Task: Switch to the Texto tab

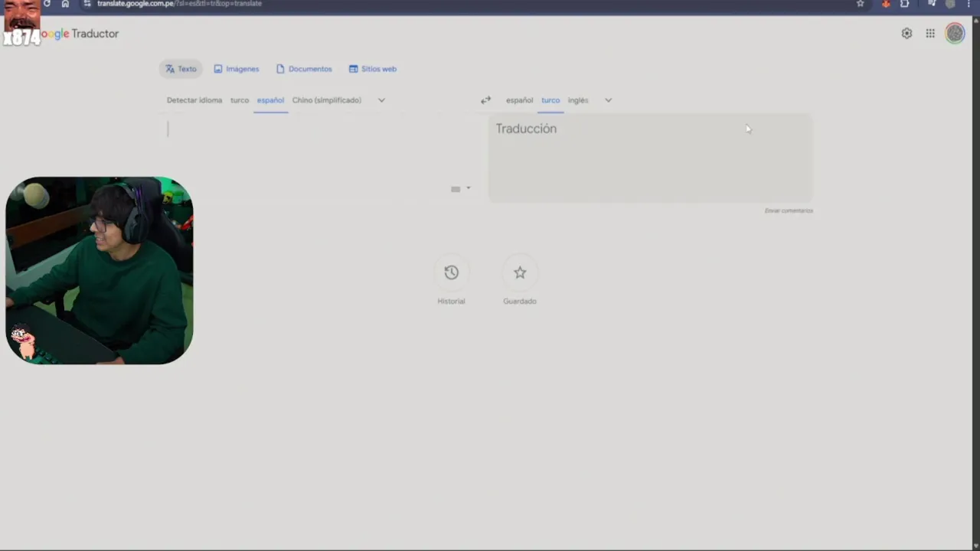Action: 181,69
